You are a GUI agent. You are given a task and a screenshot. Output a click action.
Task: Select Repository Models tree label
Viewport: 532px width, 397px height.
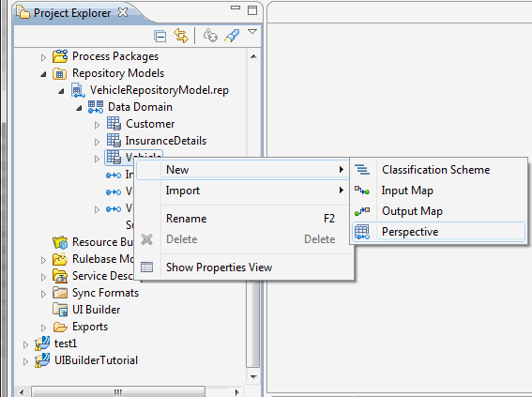(x=118, y=73)
